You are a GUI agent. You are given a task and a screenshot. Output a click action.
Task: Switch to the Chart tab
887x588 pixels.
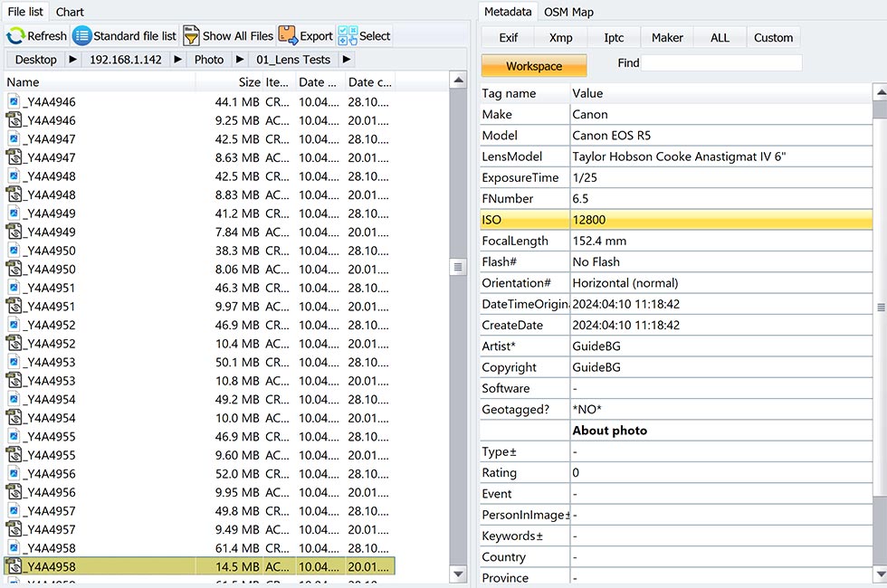[x=70, y=12]
